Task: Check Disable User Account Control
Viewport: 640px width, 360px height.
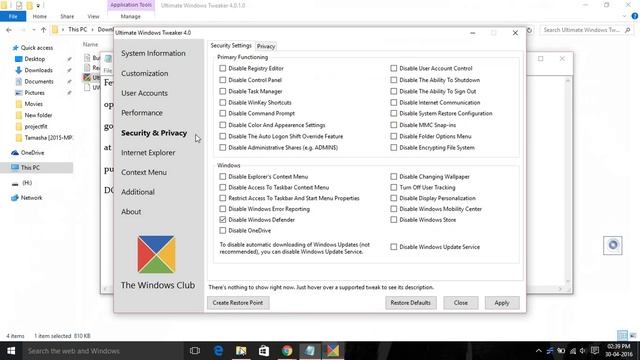Action: [x=393, y=68]
